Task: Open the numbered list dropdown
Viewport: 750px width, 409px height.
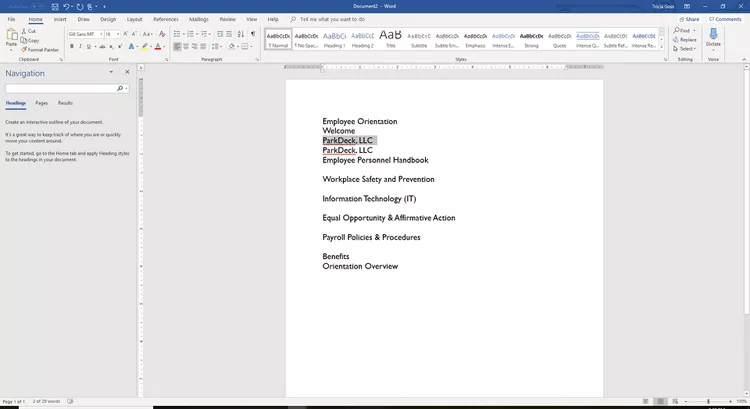Action: (196, 34)
